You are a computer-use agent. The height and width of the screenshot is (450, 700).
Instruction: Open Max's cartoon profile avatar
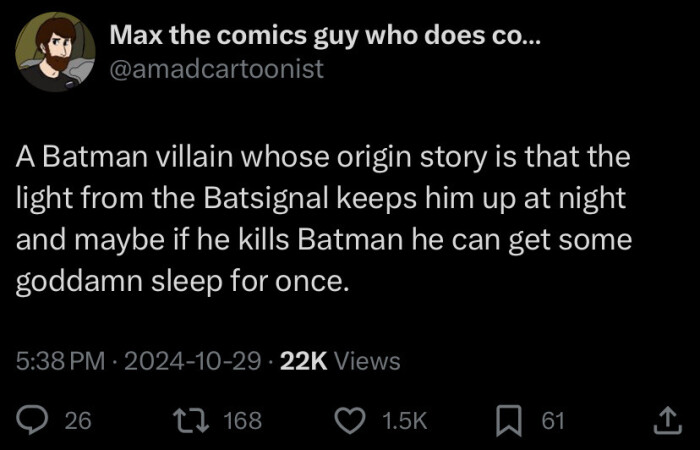click(x=55, y=52)
